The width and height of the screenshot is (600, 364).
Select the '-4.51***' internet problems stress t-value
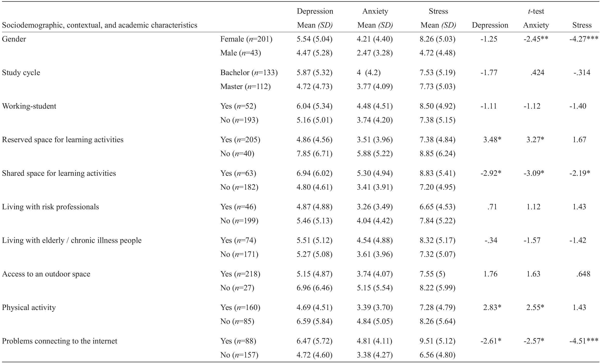(x=584, y=341)
